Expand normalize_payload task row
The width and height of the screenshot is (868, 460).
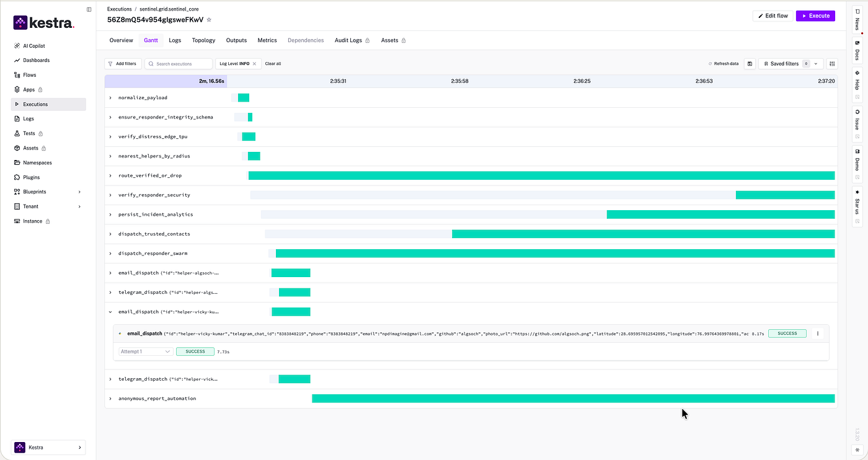[x=110, y=98]
